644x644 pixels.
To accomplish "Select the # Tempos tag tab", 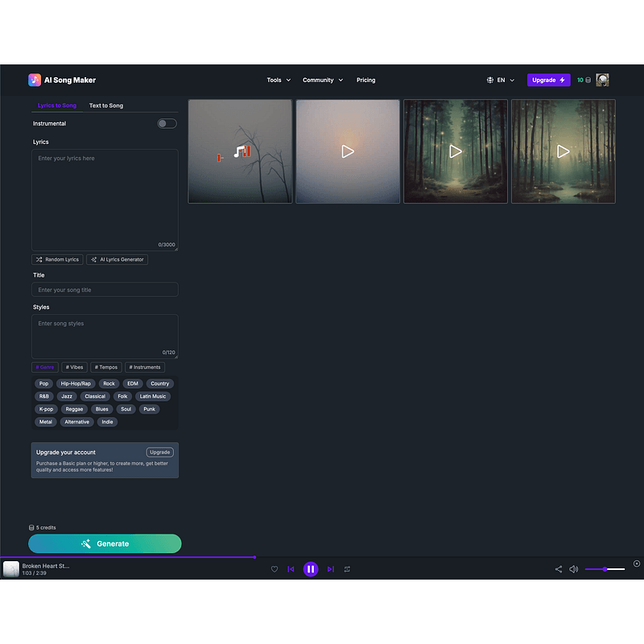I will pyautogui.click(x=106, y=367).
